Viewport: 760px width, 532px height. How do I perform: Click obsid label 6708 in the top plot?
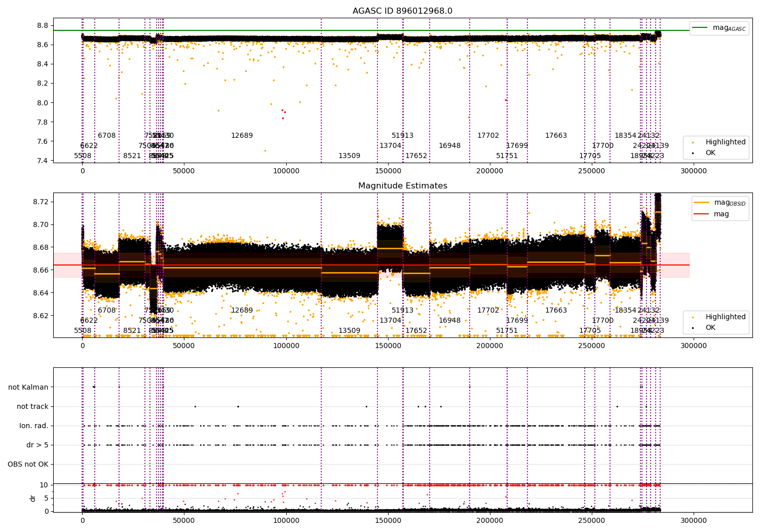[107, 135]
